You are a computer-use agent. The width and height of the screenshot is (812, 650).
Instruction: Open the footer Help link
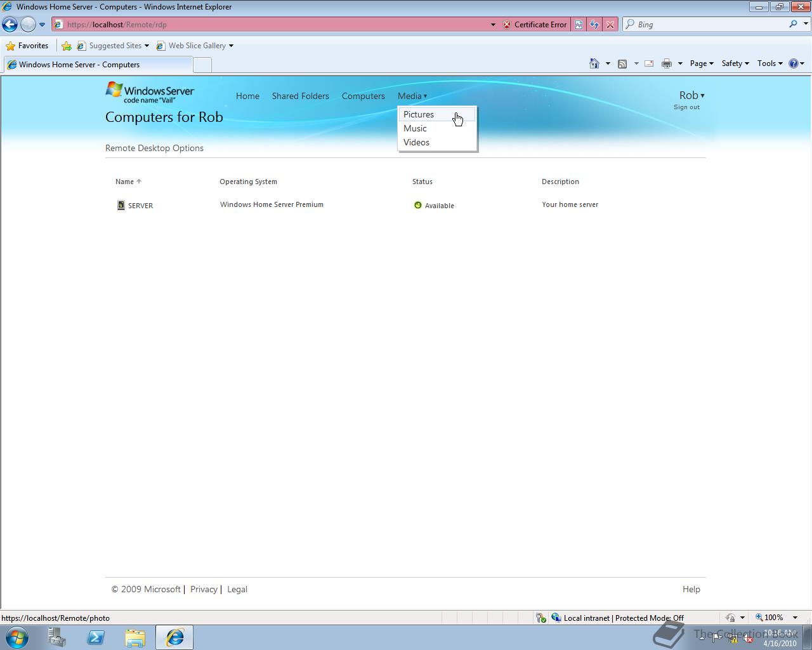coord(691,589)
